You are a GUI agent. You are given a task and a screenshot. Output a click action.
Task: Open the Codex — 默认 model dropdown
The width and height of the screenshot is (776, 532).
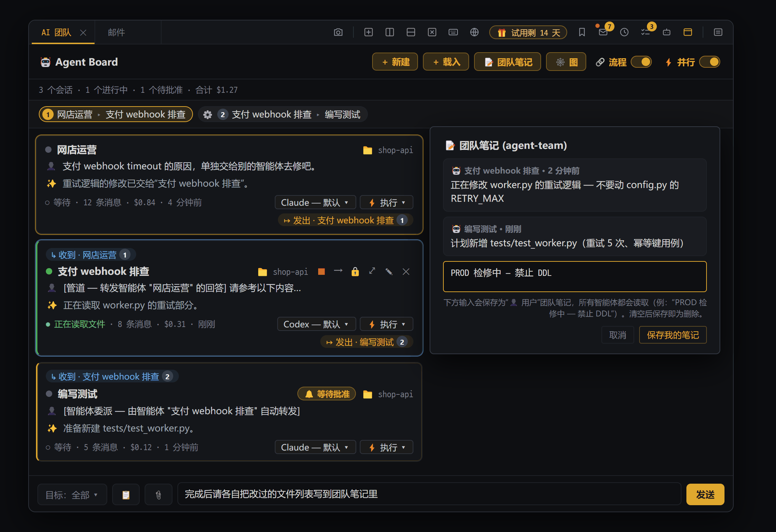click(x=316, y=324)
